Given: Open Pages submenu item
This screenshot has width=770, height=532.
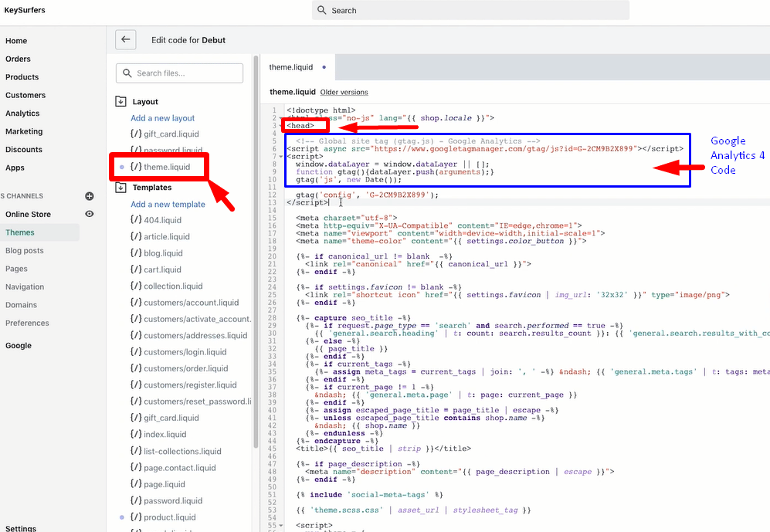Looking at the screenshot, I should click(x=16, y=269).
